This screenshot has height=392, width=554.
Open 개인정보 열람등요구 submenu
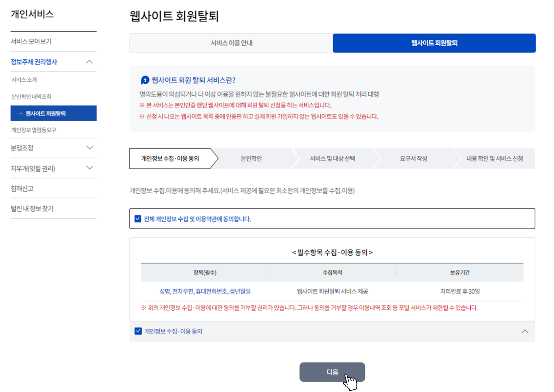tap(34, 130)
